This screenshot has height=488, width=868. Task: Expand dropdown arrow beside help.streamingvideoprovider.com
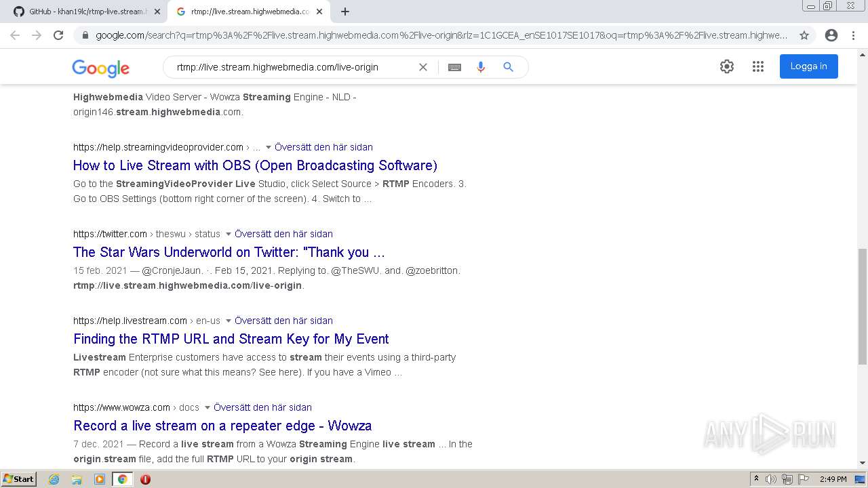(x=269, y=147)
